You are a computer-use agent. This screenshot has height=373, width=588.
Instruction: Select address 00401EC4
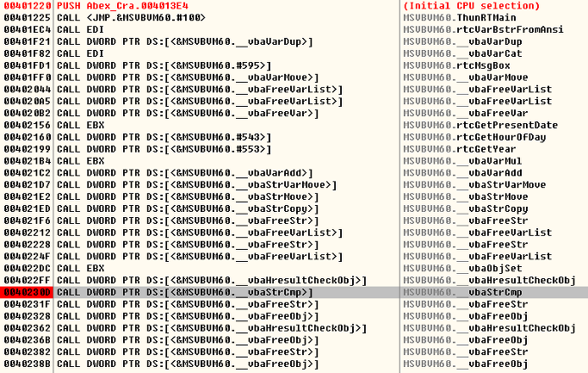28,29
